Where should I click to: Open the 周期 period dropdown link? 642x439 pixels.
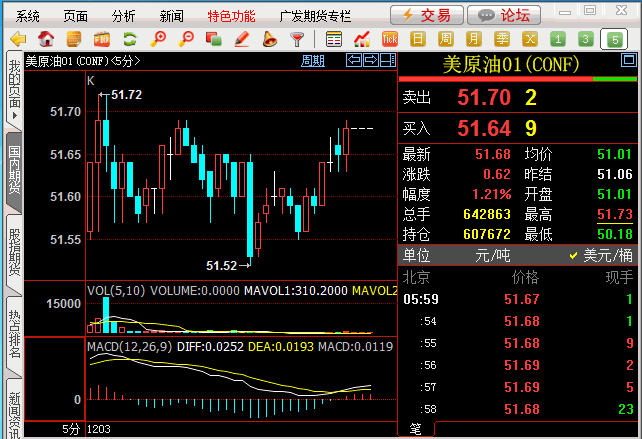[x=313, y=61]
